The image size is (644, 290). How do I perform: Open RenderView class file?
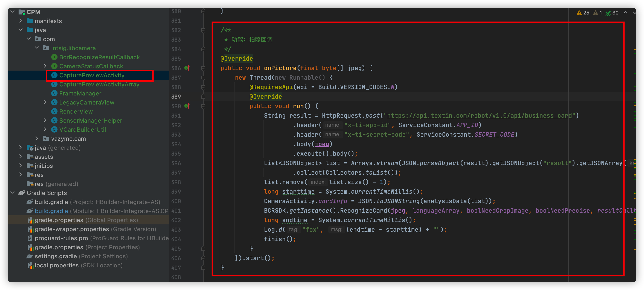[76, 111]
